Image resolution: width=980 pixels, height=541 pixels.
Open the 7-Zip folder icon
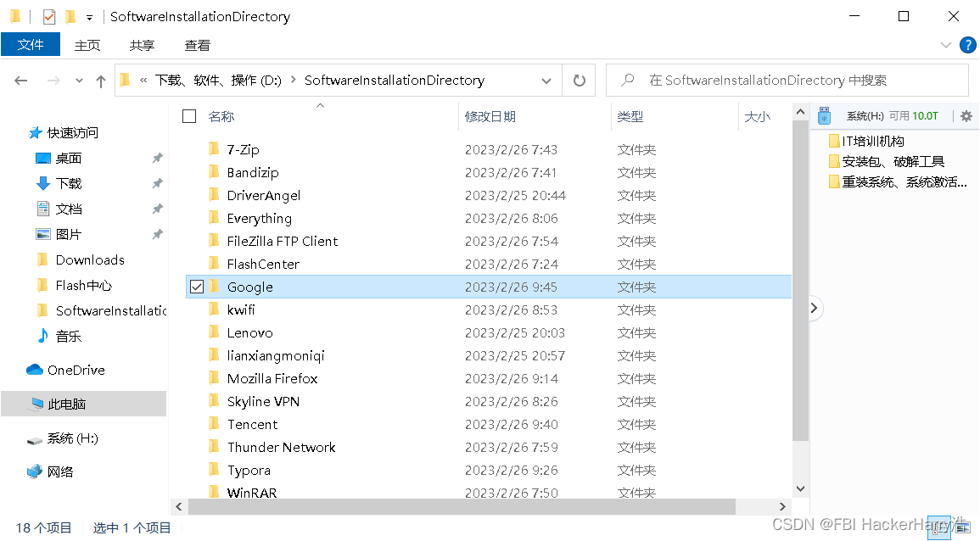tap(214, 149)
